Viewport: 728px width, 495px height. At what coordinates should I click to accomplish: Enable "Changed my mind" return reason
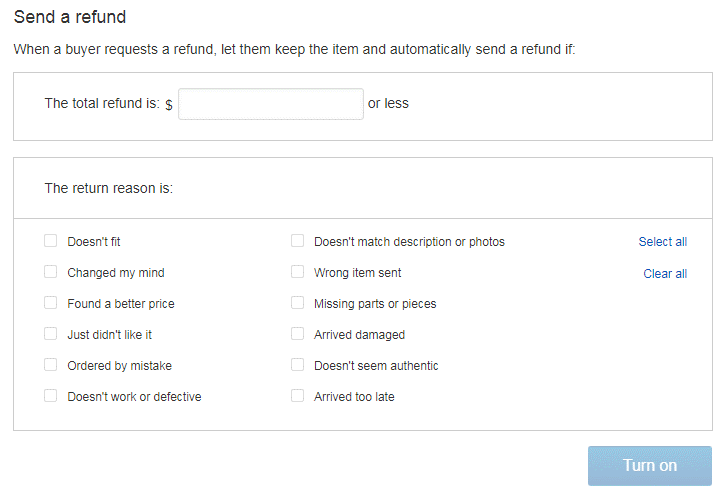(51, 272)
